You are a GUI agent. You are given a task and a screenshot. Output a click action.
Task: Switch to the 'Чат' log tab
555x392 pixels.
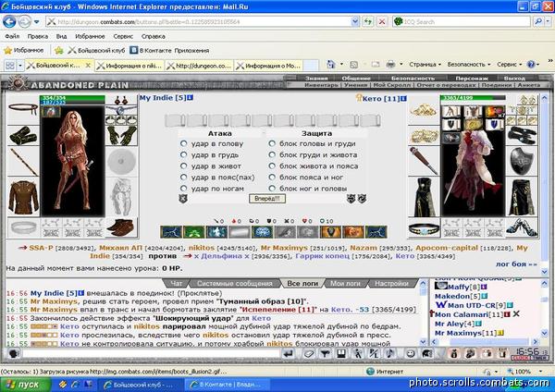(177, 284)
